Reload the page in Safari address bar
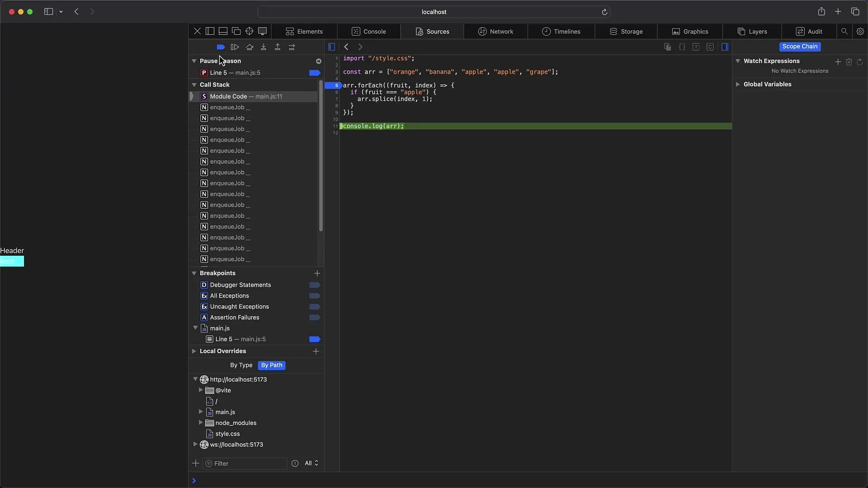The width and height of the screenshot is (868, 488). [x=604, y=12]
